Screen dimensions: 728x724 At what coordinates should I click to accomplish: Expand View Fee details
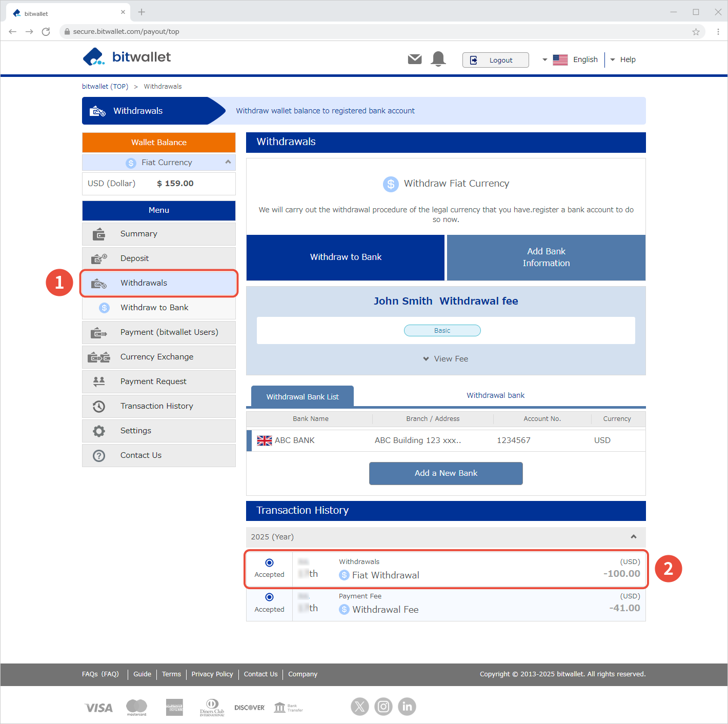pos(446,359)
